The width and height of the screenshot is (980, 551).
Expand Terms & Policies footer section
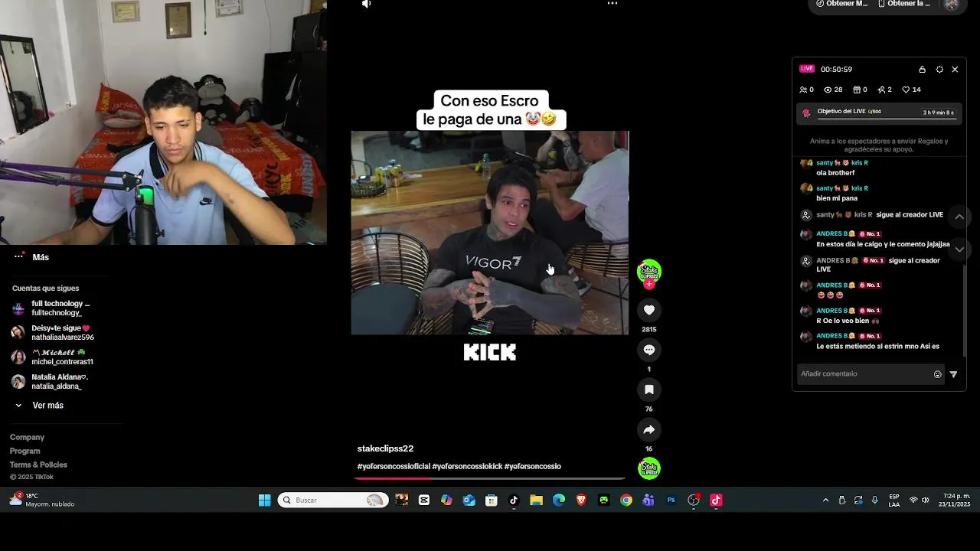[x=38, y=465]
